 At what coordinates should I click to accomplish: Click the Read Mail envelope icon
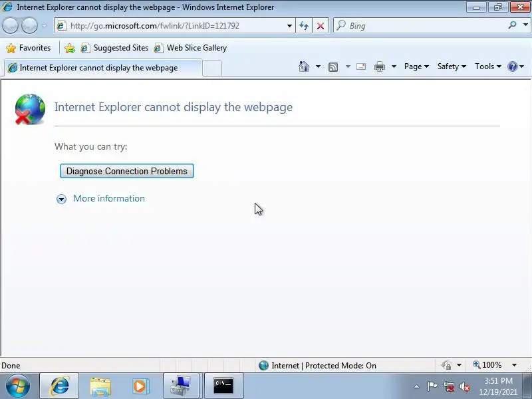click(x=361, y=66)
